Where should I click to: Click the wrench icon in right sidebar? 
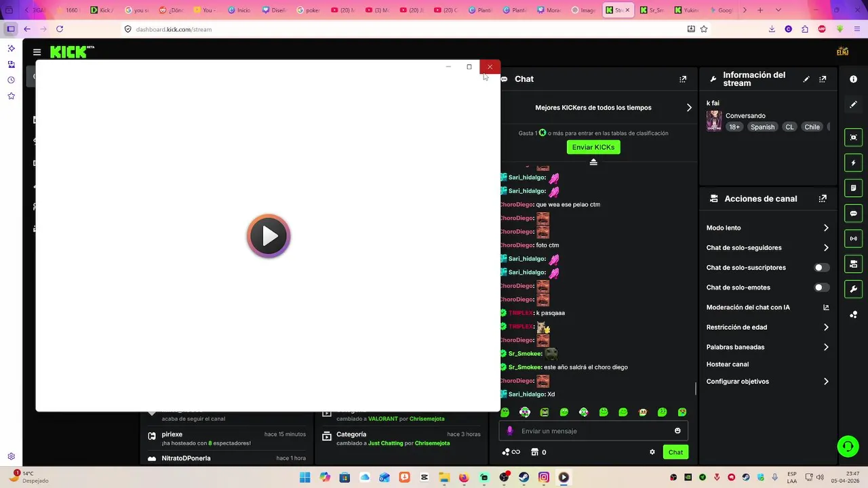tap(853, 289)
